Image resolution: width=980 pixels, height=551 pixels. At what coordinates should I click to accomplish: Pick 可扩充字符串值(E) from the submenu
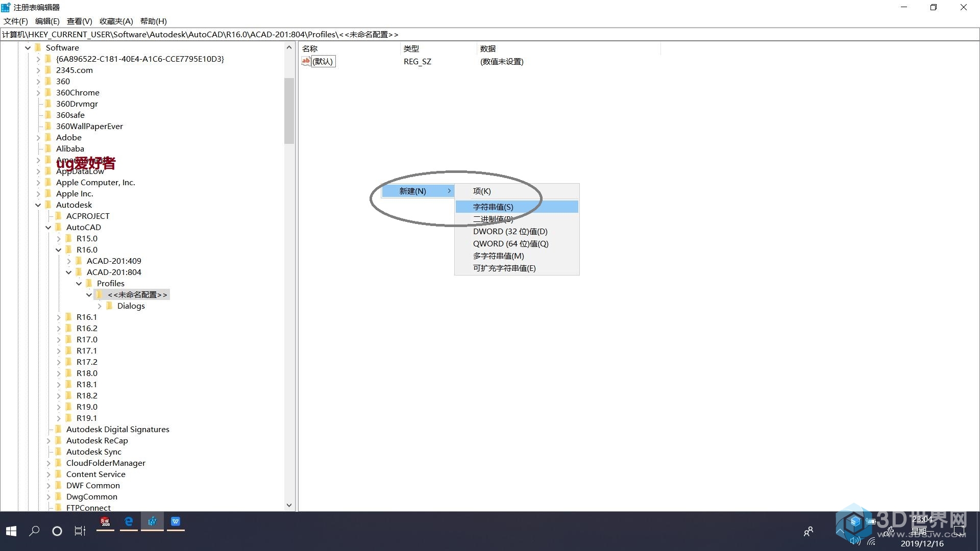[x=517, y=268]
